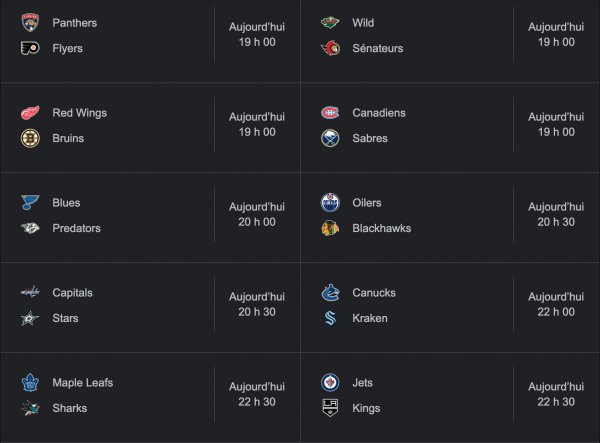Click the Montreal Canadiens logo
This screenshot has height=443, width=600.
[330, 113]
